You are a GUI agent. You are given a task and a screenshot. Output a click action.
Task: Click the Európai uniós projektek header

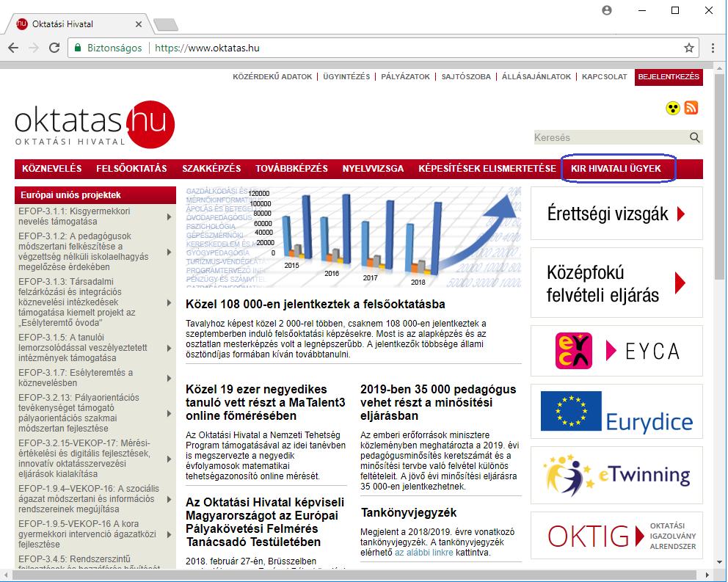[x=95, y=195]
